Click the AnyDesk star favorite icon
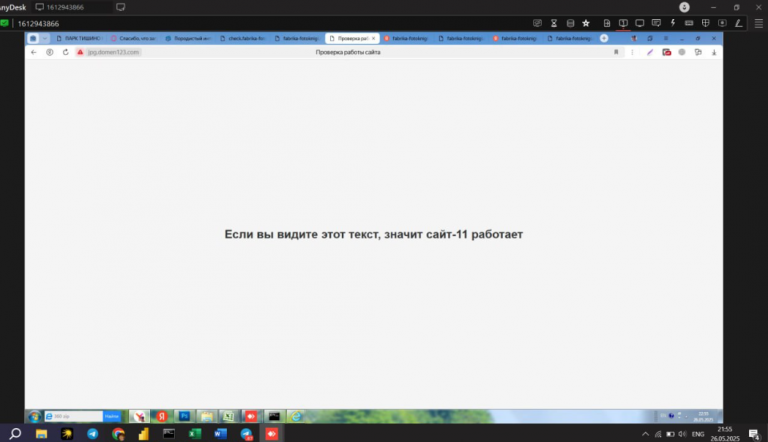 (586, 23)
